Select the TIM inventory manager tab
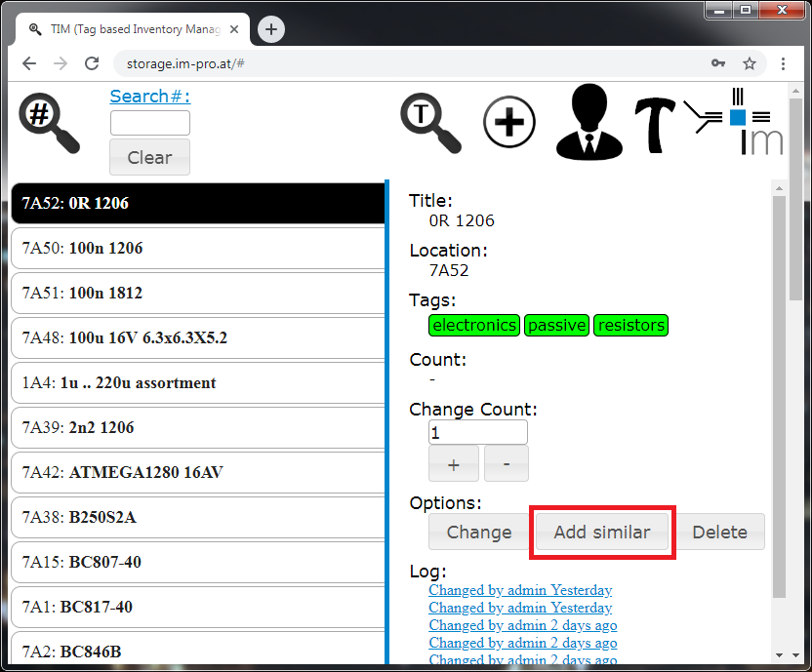The height and width of the screenshot is (672, 812). [133, 29]
